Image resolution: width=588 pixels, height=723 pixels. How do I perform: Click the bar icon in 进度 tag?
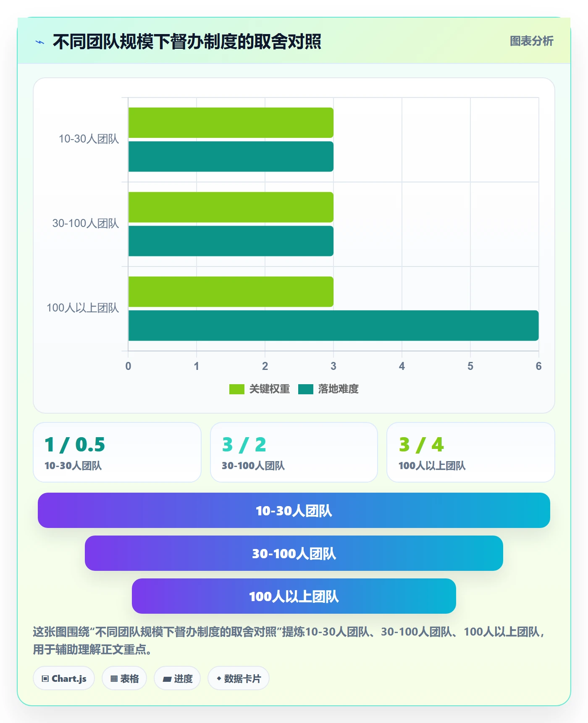tap(167, 679)
